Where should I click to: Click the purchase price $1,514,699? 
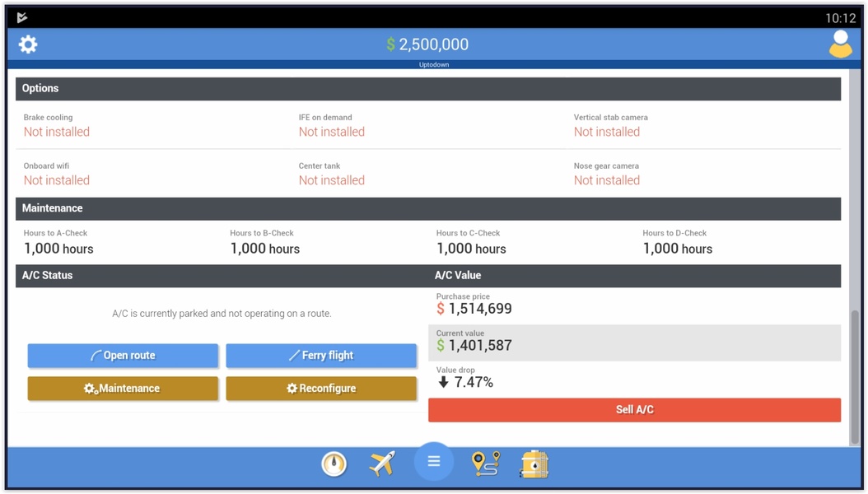pos(474,309)
